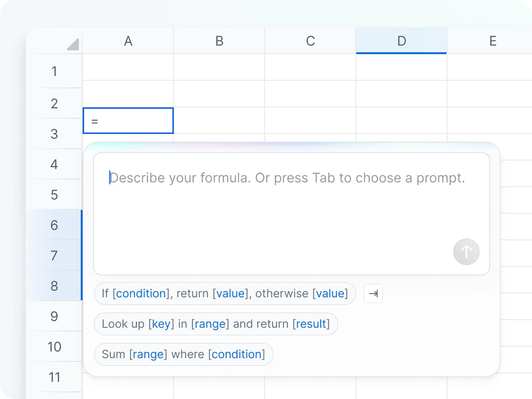Click the cursor caret in the prompt box

tap(110, 177)
